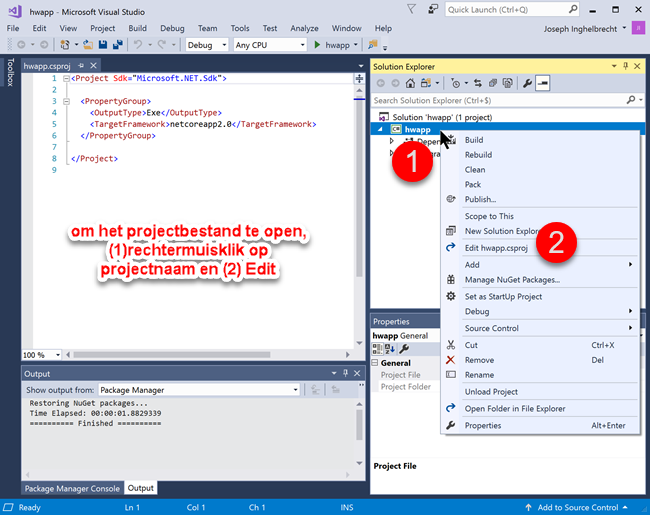The height and width of the screenshot is (515, 650).
Task: Select Publish... in the context menu
Action: click(x=539, y=199)
